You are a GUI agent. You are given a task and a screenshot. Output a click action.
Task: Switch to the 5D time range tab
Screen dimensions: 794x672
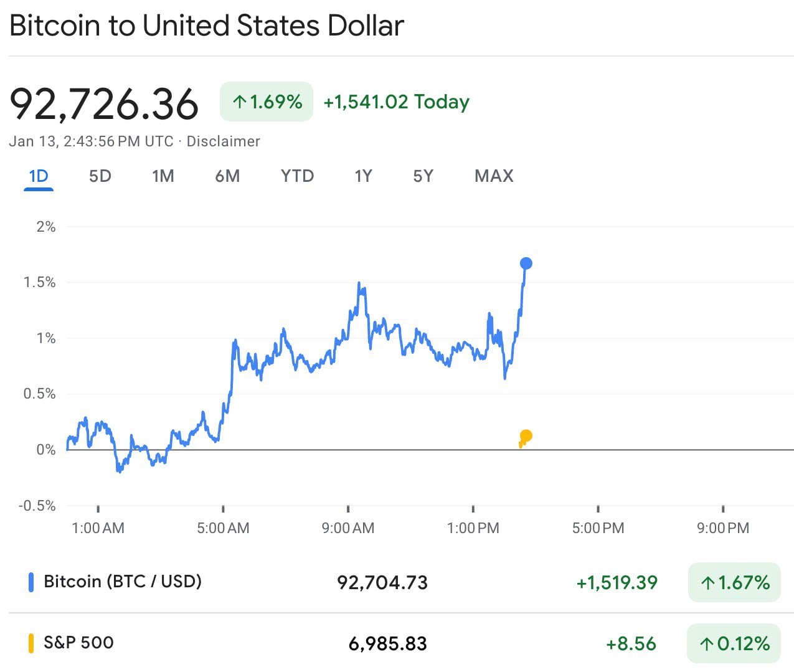point(100,176)
